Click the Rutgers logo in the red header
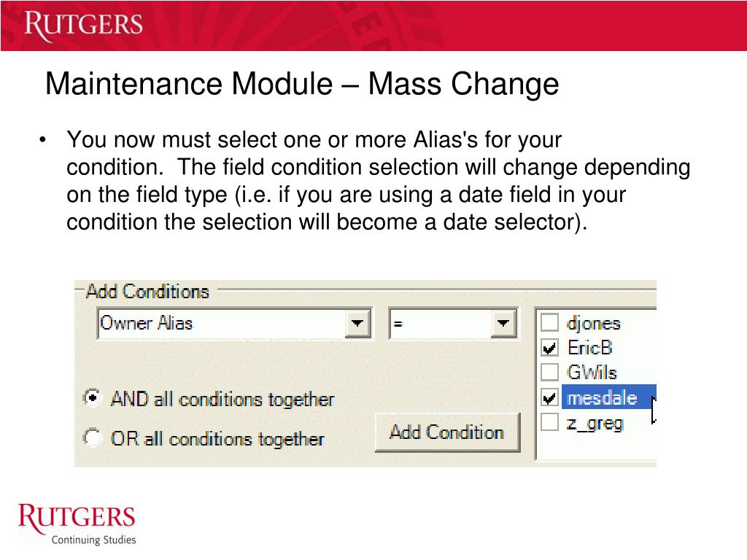The width and height of the screenshot is (747, 560). point(83,26)
